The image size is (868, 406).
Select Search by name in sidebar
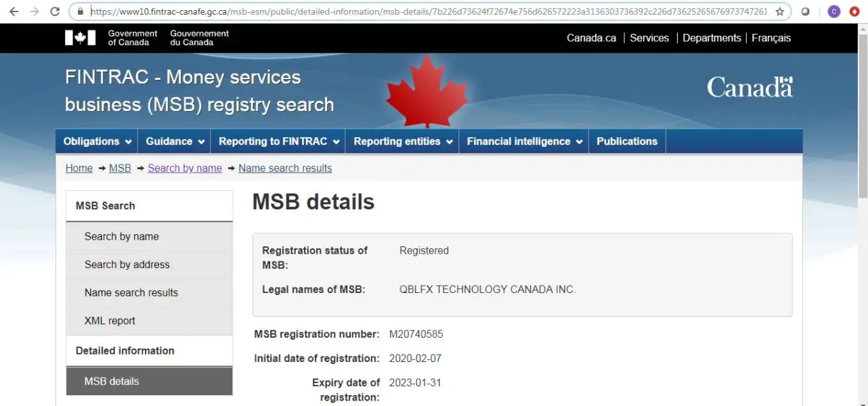(149, 236)
